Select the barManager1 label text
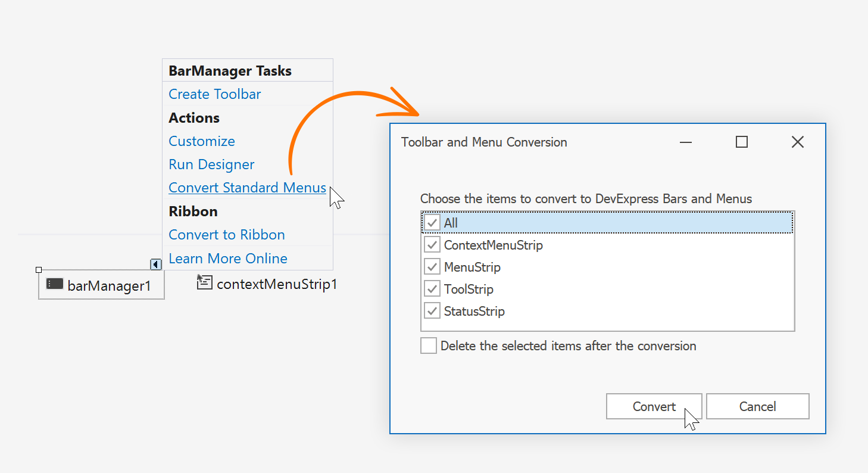 point(110,286)
